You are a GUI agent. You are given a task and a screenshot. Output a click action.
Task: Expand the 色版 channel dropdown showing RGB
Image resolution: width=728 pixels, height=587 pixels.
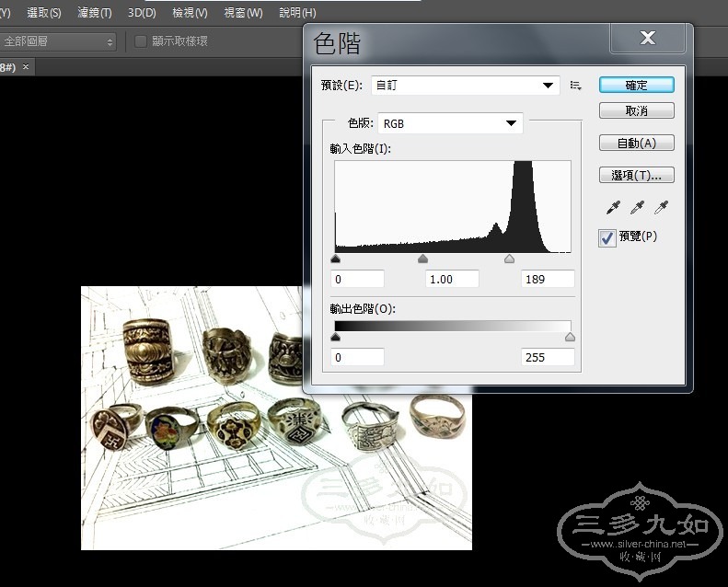(450, 123)
